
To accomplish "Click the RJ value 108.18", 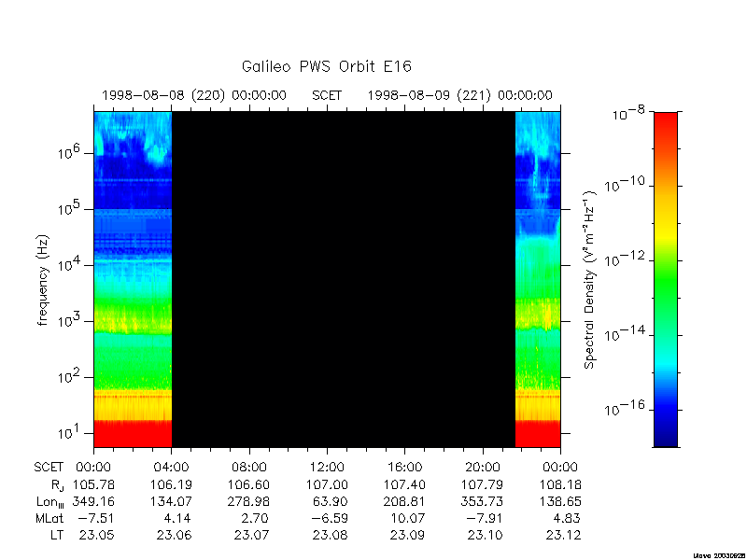I will click(560, 484).
